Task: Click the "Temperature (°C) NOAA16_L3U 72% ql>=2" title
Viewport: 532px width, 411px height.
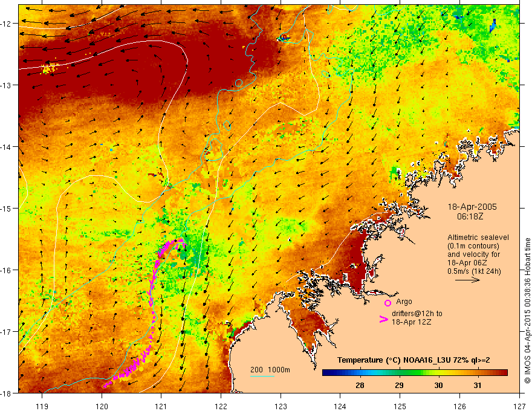Action: click(414, 360)
